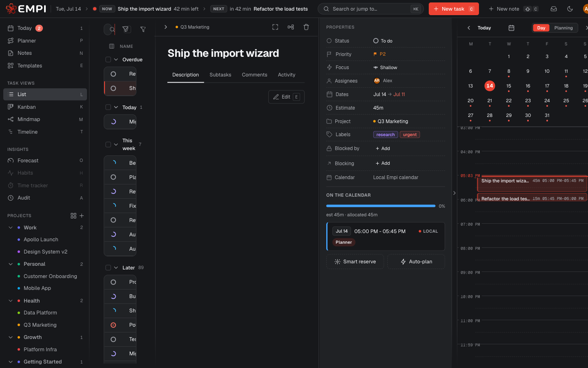588x368 pixels.
Task: Add new project plus icon
Action: coord(82,215)
